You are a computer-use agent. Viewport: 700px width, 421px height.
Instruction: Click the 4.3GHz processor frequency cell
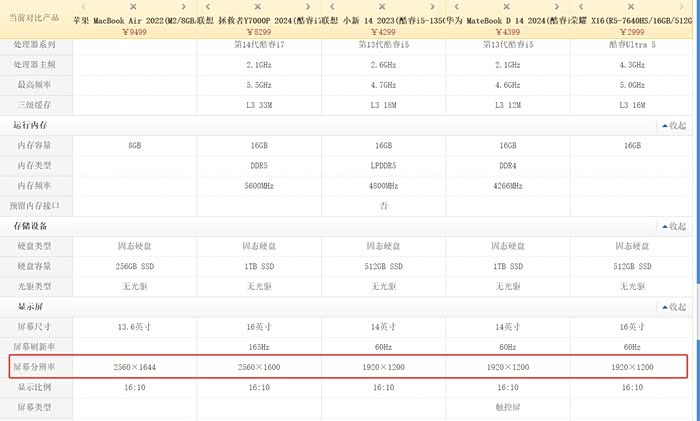pos(632,65)
